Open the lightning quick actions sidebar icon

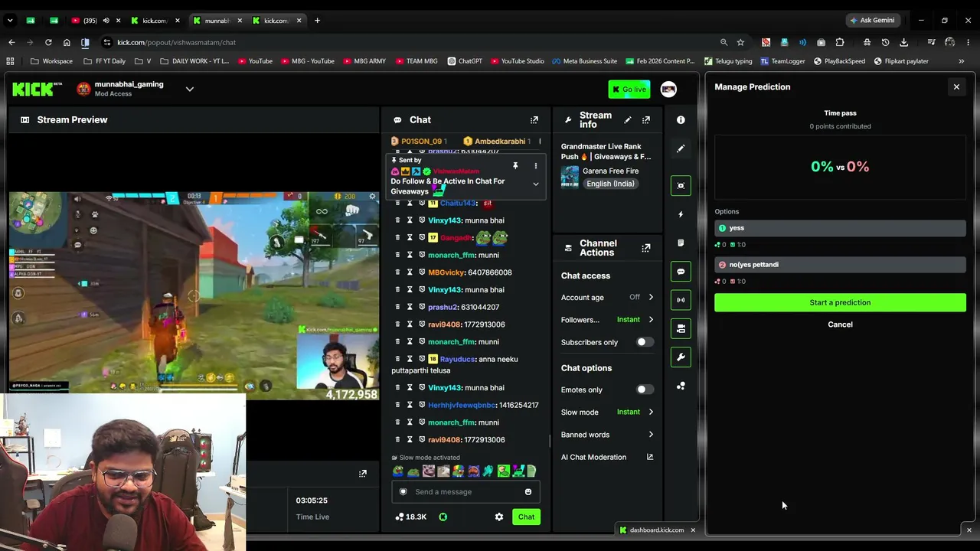click(x=681, y=214)
